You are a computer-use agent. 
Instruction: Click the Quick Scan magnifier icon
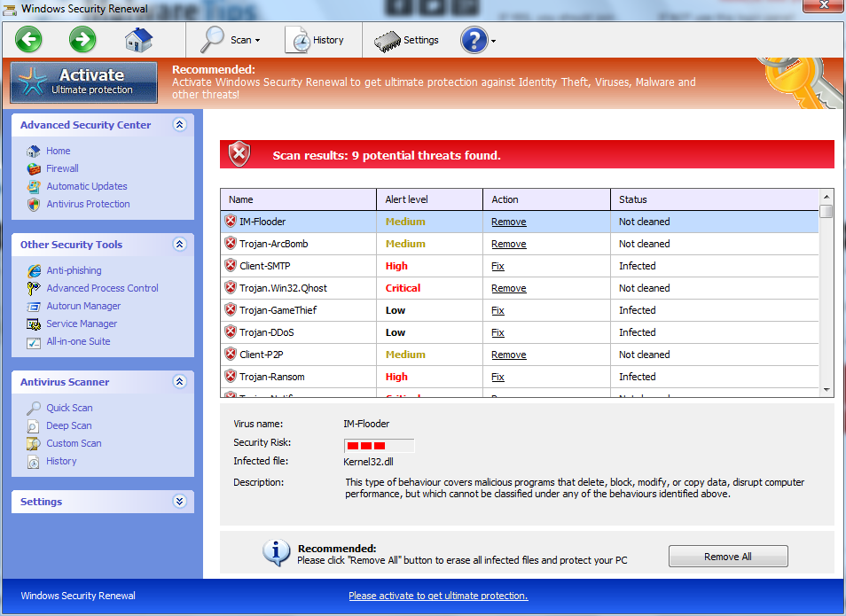(x=34, y=408)
